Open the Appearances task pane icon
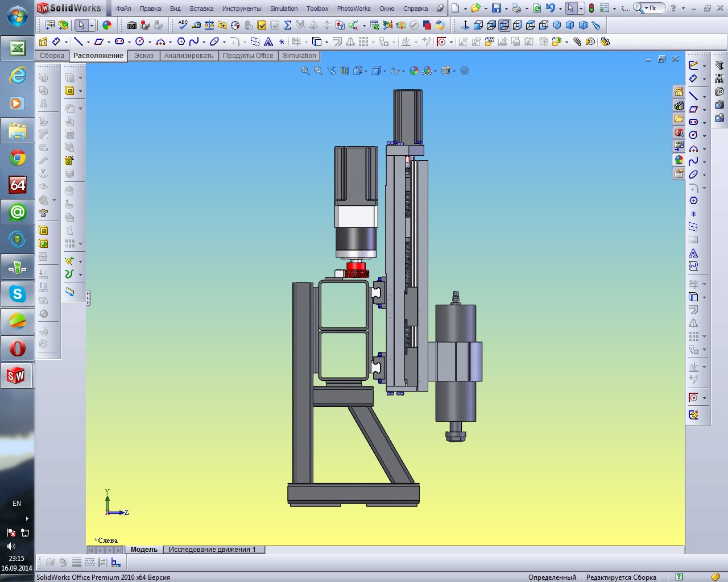The image size is (728, 582). (x=679, y=160)
